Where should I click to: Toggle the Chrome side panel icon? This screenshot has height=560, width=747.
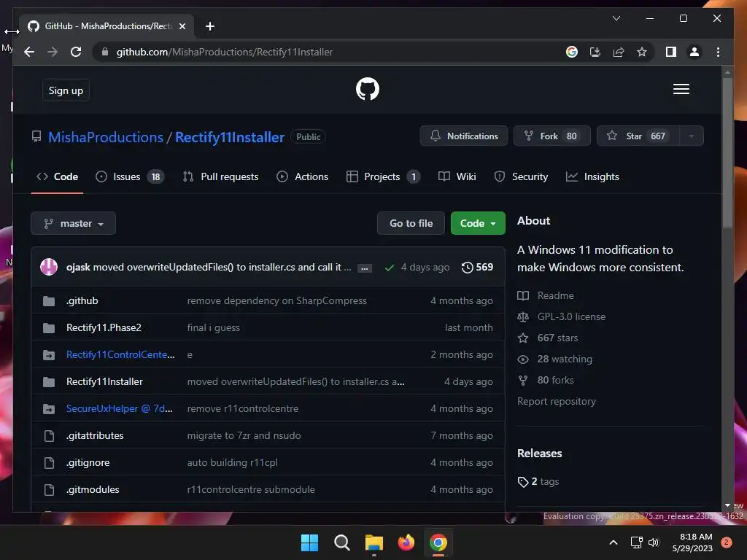tap(671, 52)
